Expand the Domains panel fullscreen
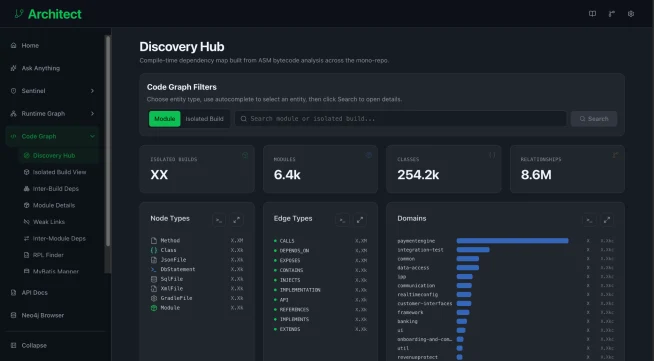The height and width of the screenshot is (361, 654). (607, 220)
